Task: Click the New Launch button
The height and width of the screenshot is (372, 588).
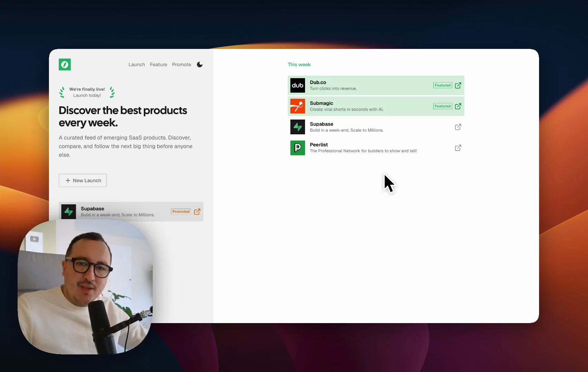Action: click(x=83, y=180)
